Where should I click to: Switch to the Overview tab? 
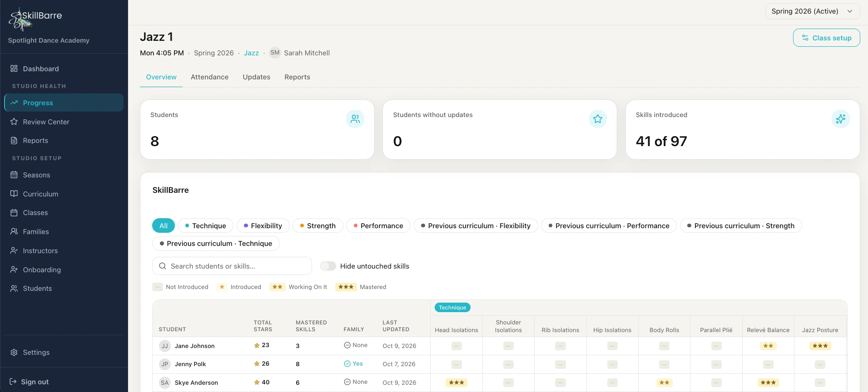click(161, 77)
